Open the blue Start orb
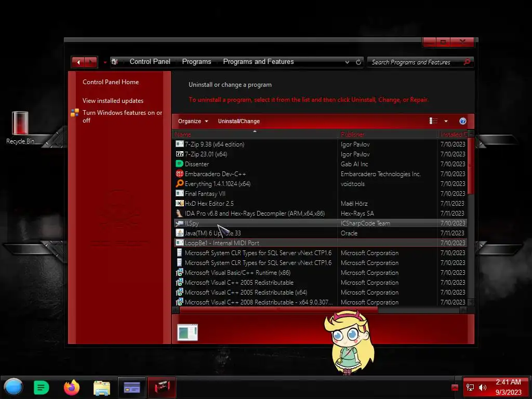 [x=14, y=387]
